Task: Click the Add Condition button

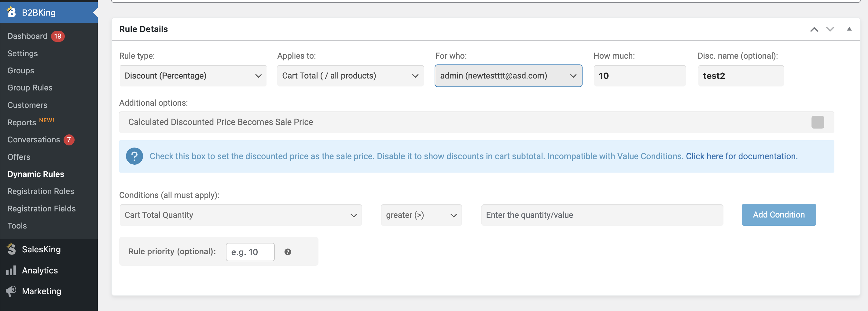Action: 779,215
